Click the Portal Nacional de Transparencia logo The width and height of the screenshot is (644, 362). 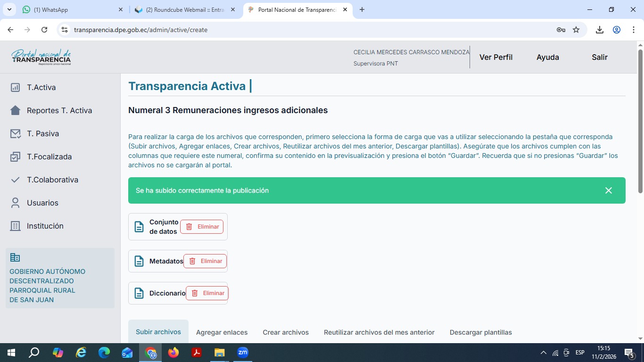[41, 57]
